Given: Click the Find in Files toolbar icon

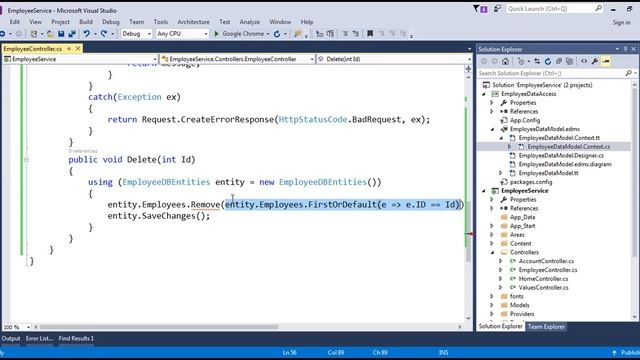Looking at the screenshot, I should tap(298, 34).
